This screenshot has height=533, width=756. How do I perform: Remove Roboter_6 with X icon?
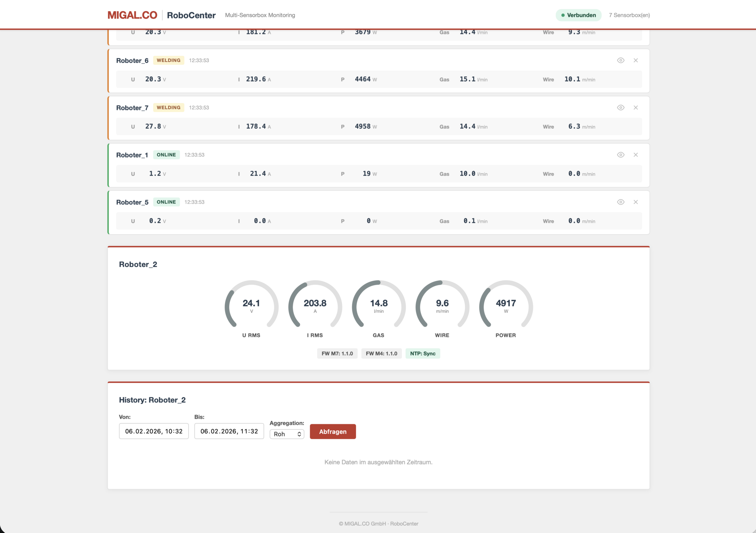[636, 60]
